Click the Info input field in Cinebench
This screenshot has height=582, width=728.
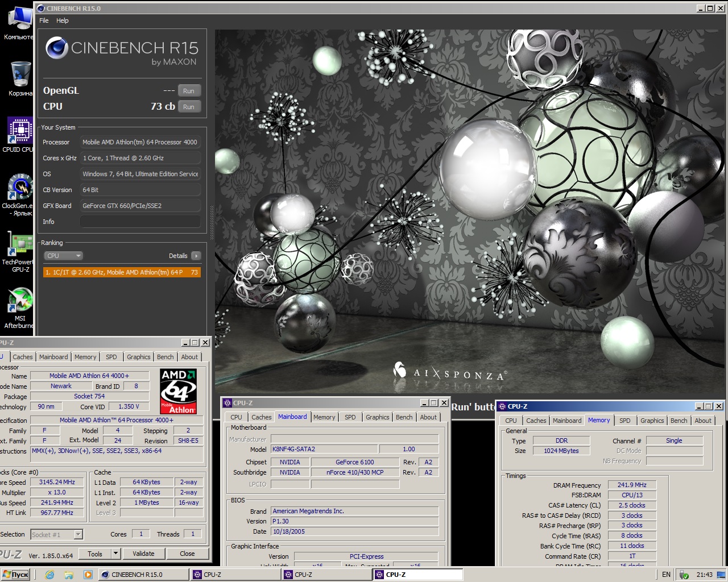coord(140,222)
